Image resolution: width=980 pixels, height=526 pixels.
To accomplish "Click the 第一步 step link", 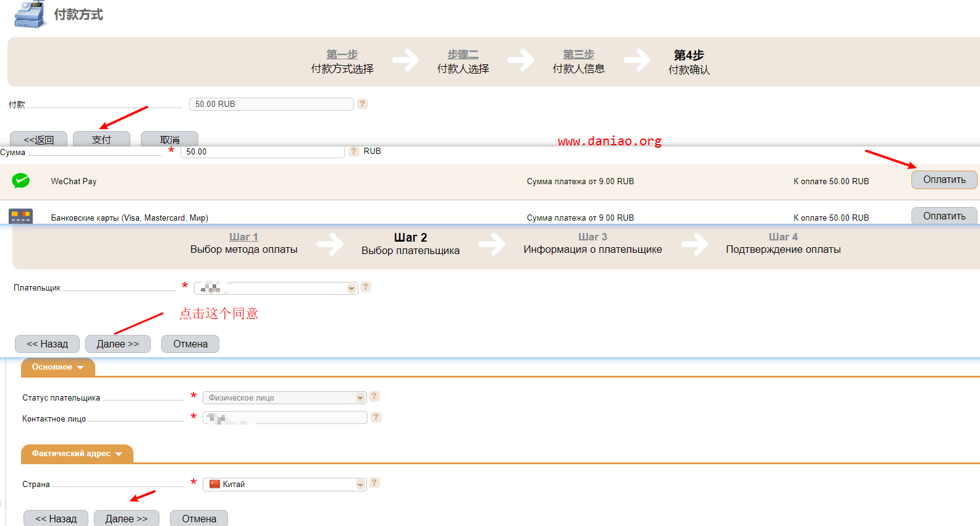I will click(x=342, y=54).
